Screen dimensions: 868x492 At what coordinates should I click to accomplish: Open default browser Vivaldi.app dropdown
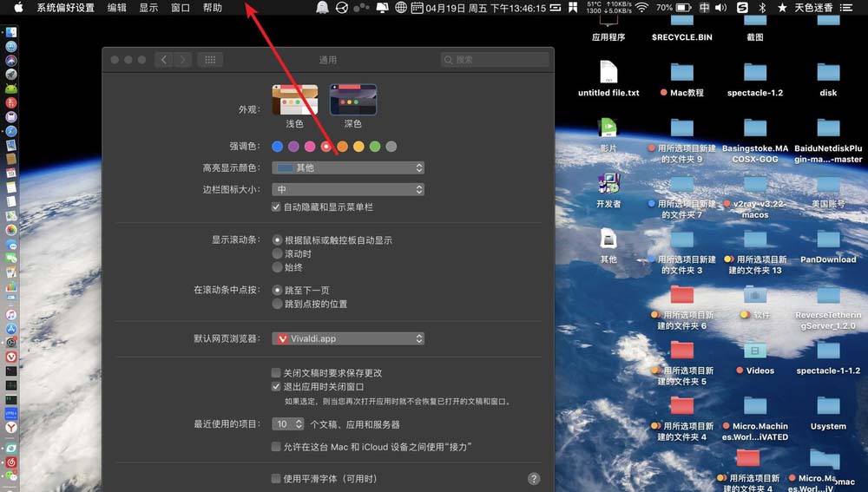[348, 338]
